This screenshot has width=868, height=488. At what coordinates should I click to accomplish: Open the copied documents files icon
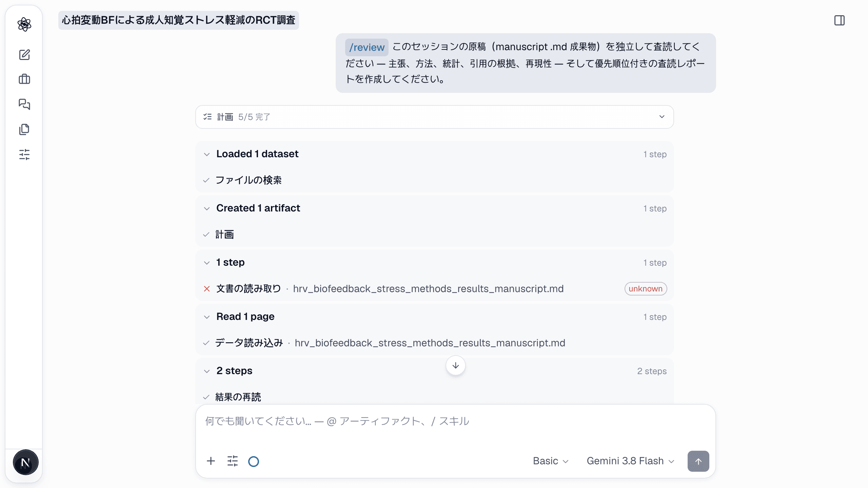click(24, 129)
